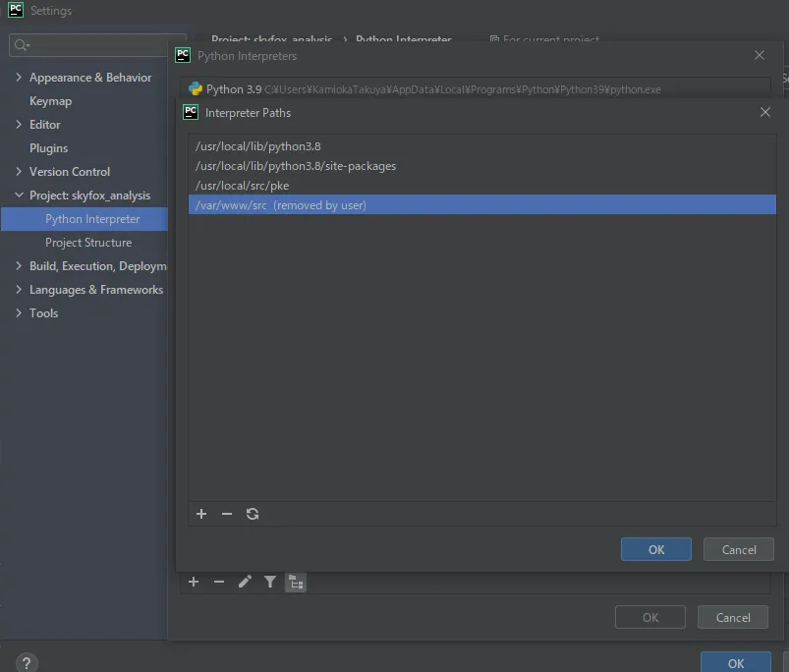Click the help question mark icon
The image size is (789, 672).
coord(28,663)
